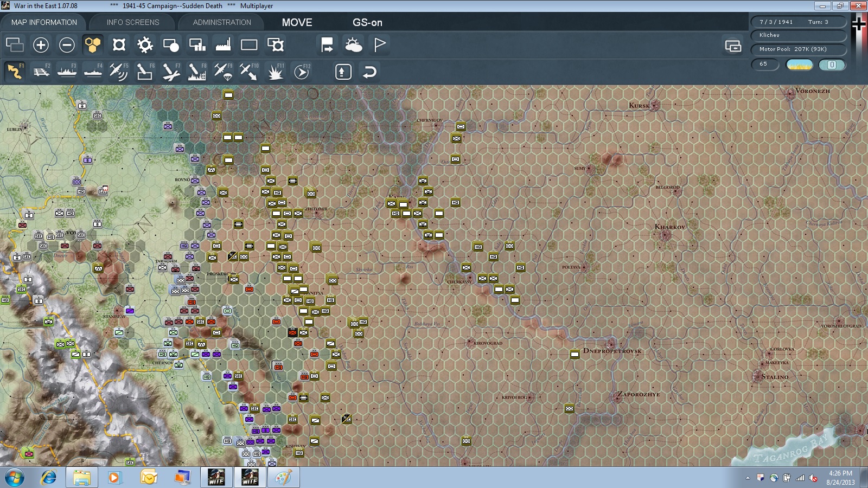Click the lone unit counter west of Dnepropetrovsk
This screenshot has width=868, height=488.
coord(575,355)
